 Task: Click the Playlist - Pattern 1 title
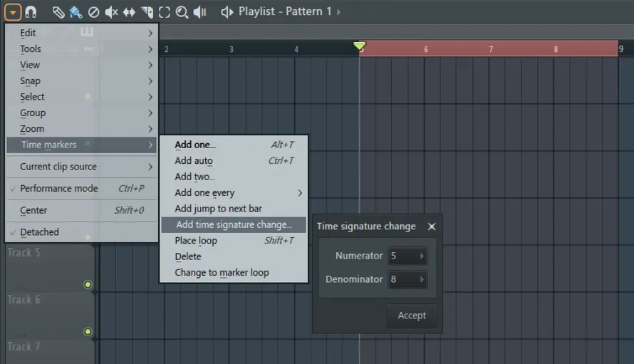coord(285,11)
